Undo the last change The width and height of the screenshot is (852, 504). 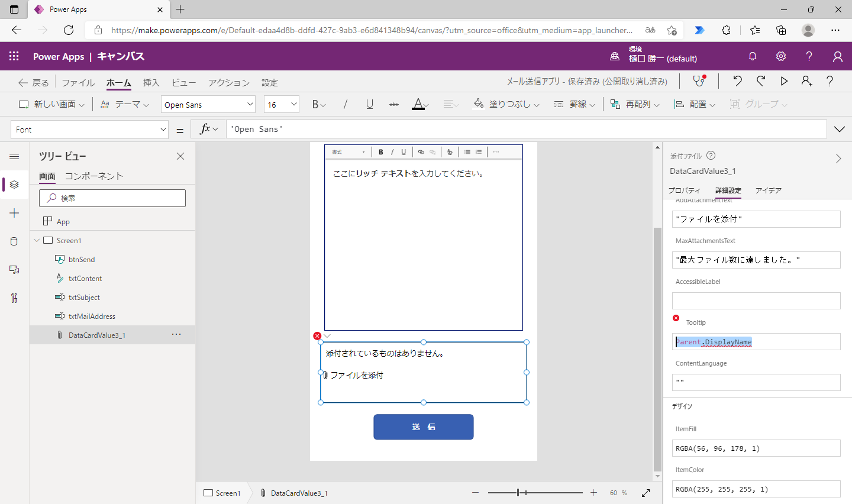(x=737, y=81)
